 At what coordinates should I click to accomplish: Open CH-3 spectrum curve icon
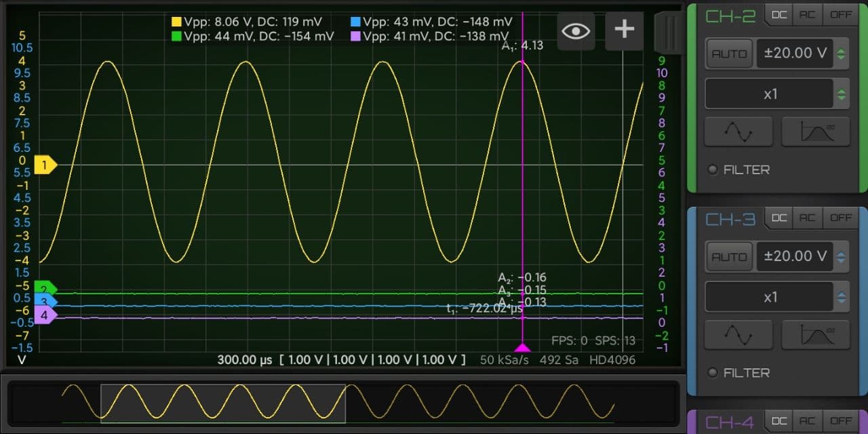(816, 335)
